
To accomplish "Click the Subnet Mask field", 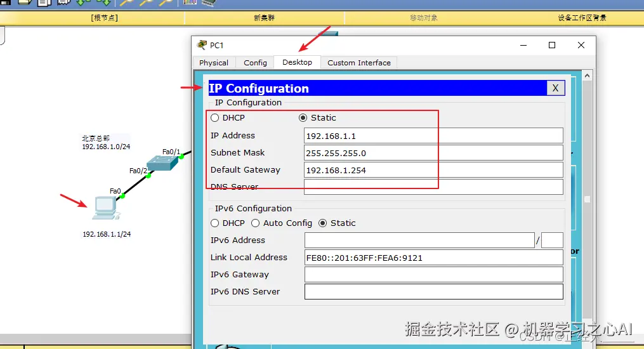I will (x=434, y=153).
